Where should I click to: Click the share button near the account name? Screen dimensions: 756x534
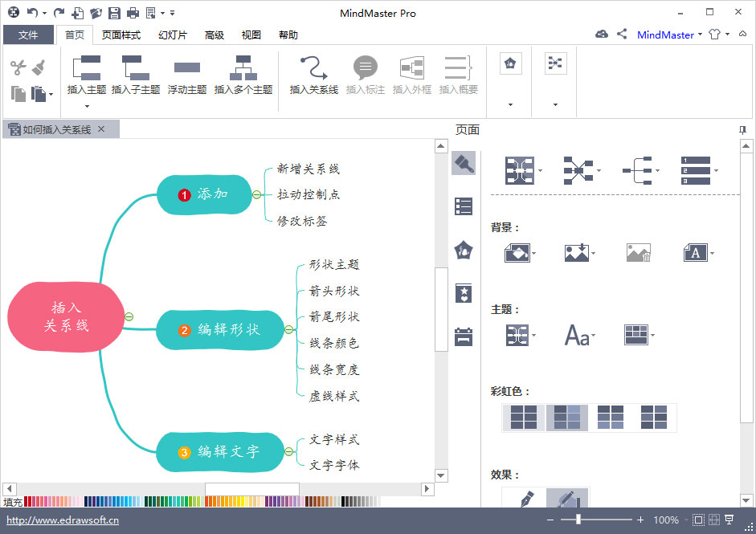[623, 35]
